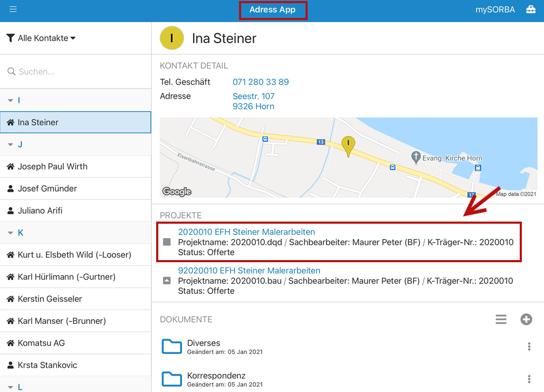Open project 92020010 EFH Steiner Malerarbeiten
The height and width of the screenshot is (392, 544).
[x=249, y=270]
